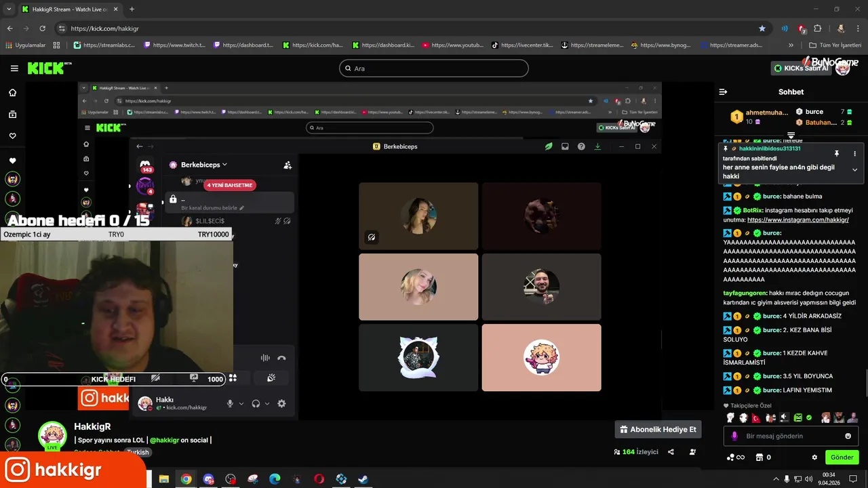Open the emoji picker in chat box
Screen dimensions: 868x488
[848, 436]
